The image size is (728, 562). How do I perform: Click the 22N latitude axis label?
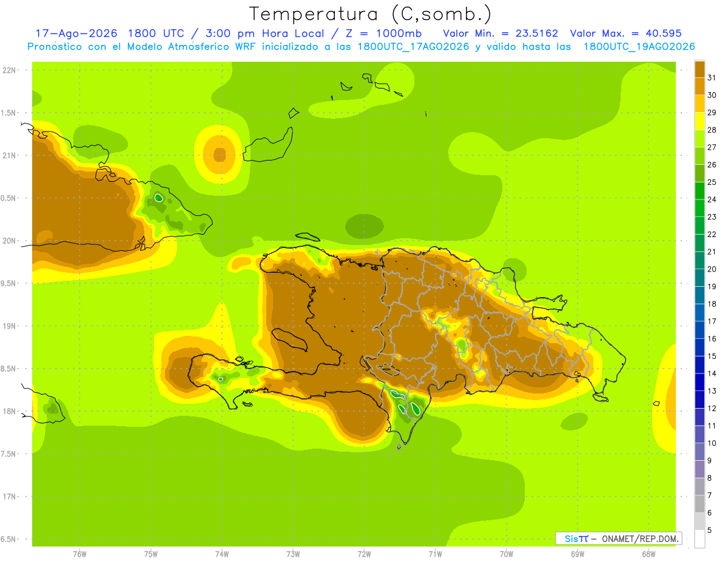pyautogui.click(x=10, y=70)
